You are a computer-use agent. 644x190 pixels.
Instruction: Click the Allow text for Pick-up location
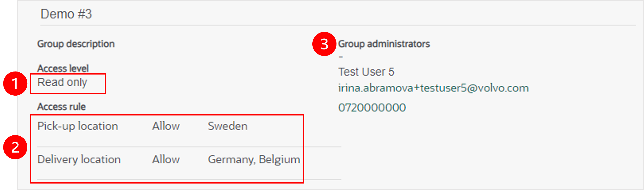[166, 126]
